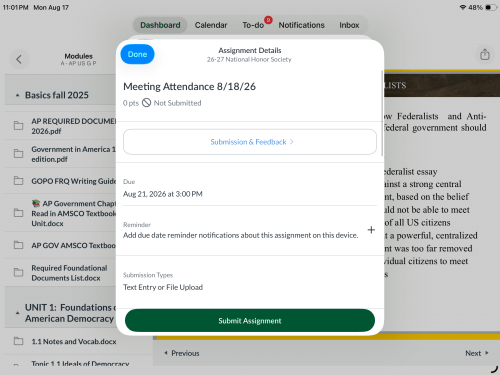
Task: Click the due date Aug 21, 2026 at 3:00 PM
Action: (x=163, y=194)
